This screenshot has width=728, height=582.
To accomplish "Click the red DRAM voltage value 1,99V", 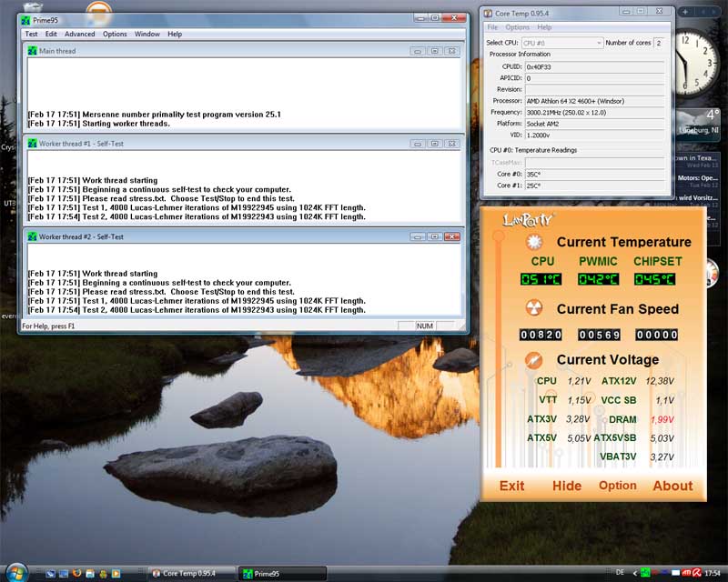I will tap(662, 419).
